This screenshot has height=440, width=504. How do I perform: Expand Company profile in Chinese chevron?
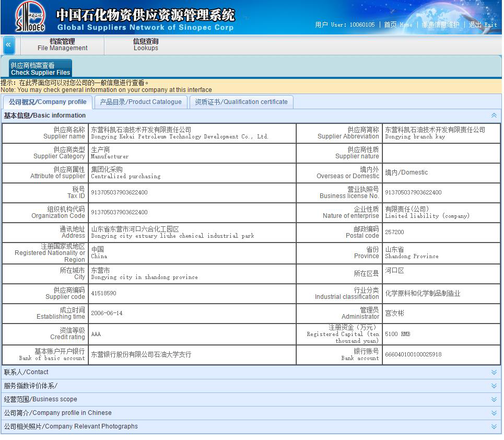click(x=494, y=413)
